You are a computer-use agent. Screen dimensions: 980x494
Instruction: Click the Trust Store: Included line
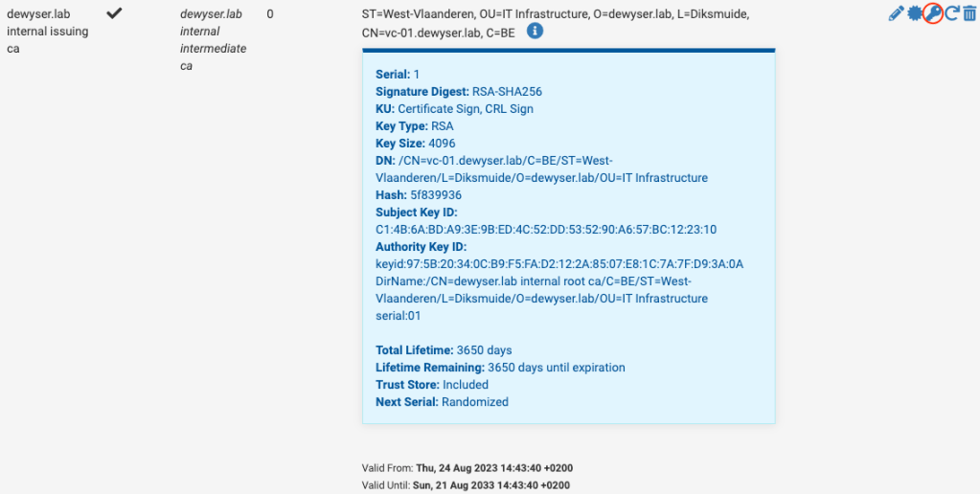click(432, 385)
